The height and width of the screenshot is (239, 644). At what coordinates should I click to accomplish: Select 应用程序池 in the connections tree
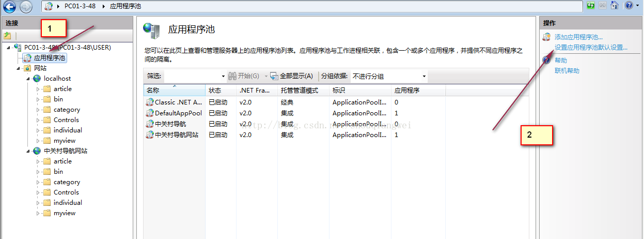45,58
